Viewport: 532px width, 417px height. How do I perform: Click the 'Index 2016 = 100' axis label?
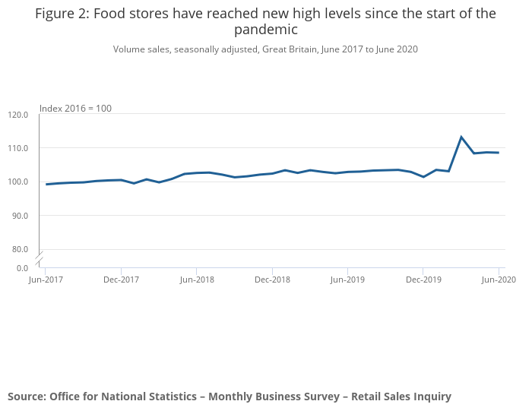tap(75, 109)
